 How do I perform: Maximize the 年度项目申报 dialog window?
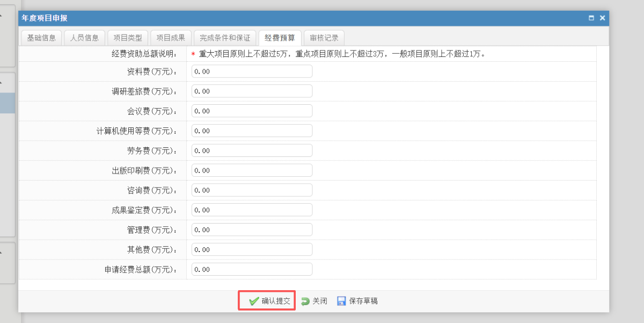pos(591,18)
